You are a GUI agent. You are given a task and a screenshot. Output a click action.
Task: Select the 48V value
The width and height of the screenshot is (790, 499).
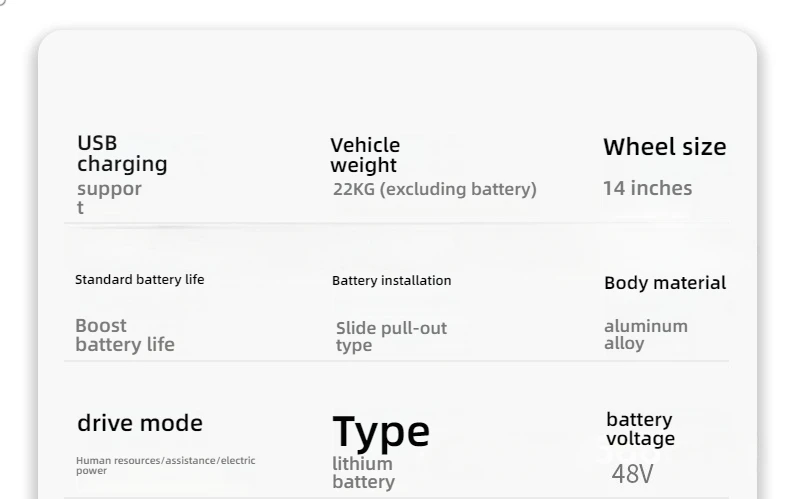click(x=632, y=473)
